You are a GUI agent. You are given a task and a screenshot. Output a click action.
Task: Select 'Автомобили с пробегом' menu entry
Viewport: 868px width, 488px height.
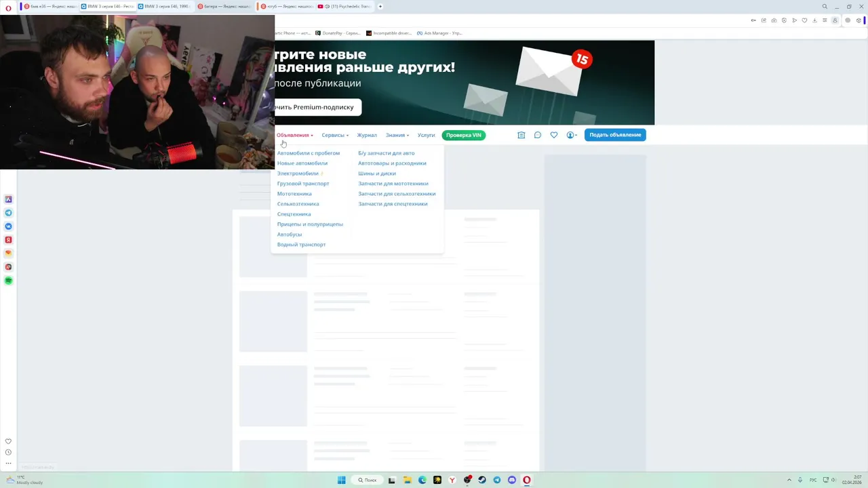[309, 153]
